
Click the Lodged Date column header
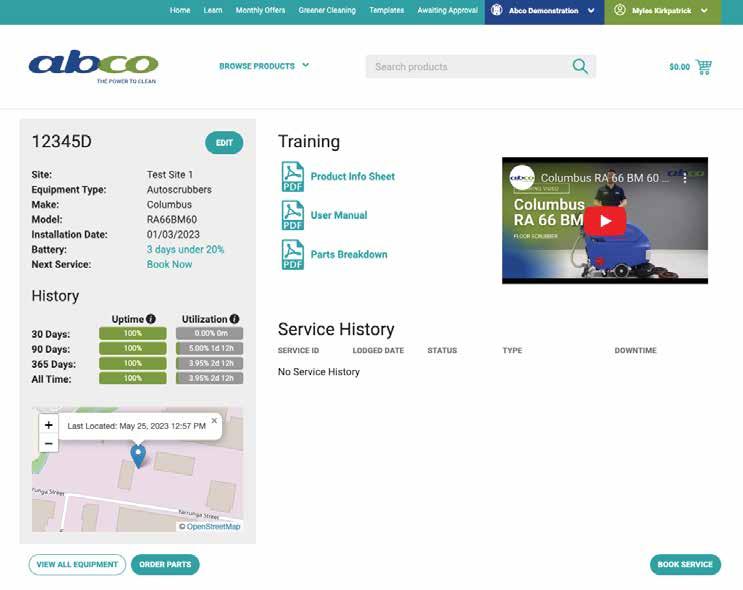(378, 350)
